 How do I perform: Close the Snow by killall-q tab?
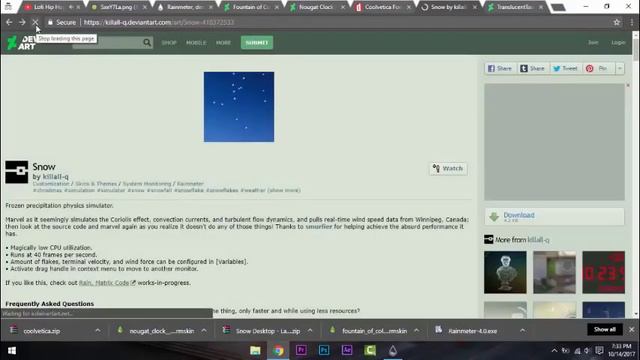(x=475, y=7)
